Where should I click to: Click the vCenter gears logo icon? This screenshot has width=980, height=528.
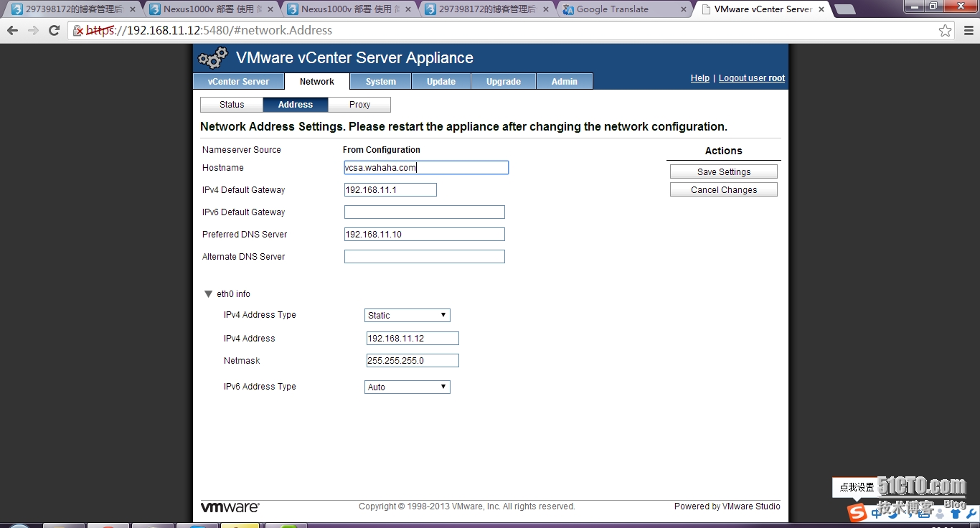[213, 58]
